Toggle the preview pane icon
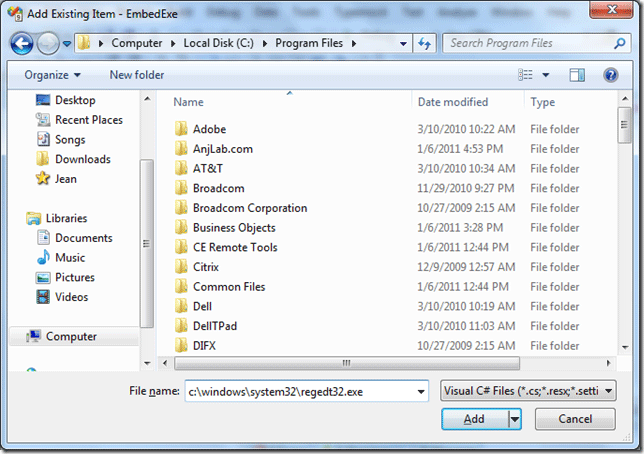The width and height of the screenshot is (644, 454). coord(577,75)
